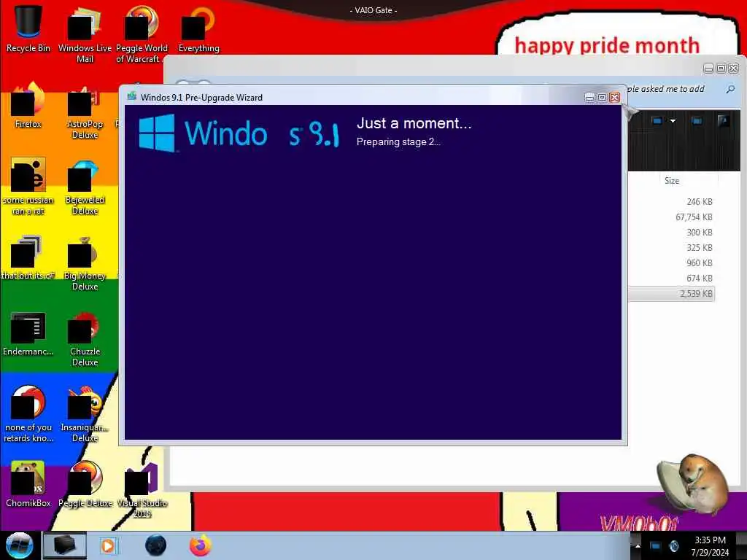This screenshot has height=560, width=747.
Task: Launch Chuzzle Deluxe shortcut
Action: tap(85, 339)
